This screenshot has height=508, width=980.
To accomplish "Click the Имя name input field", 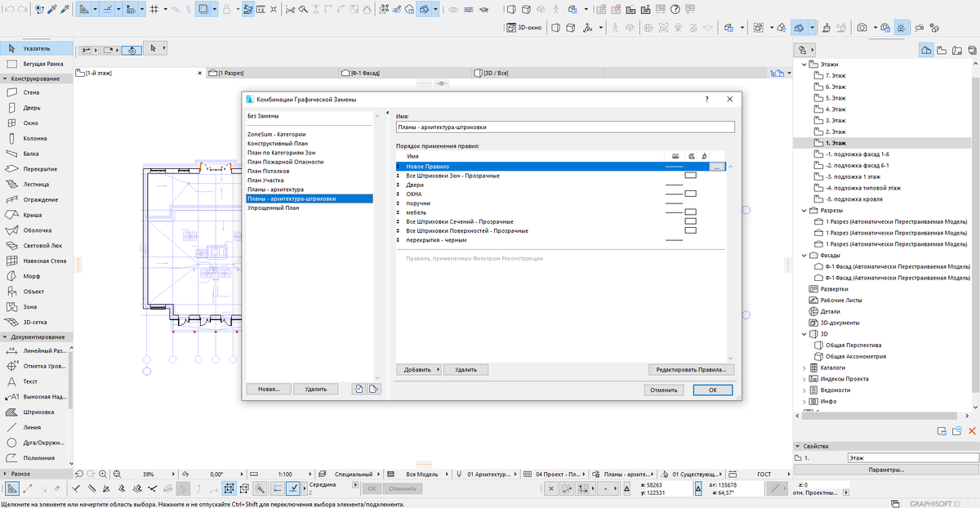I will (565, 127).
